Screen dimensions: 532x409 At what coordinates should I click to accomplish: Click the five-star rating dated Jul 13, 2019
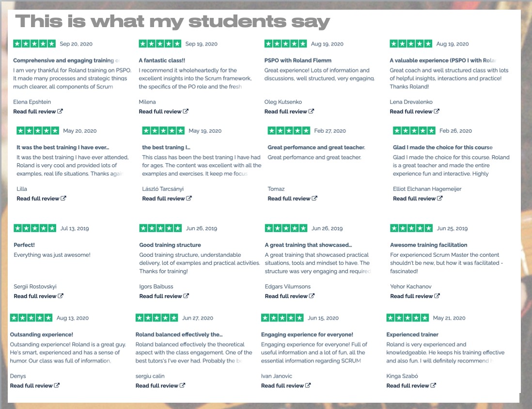click(35, 228)
